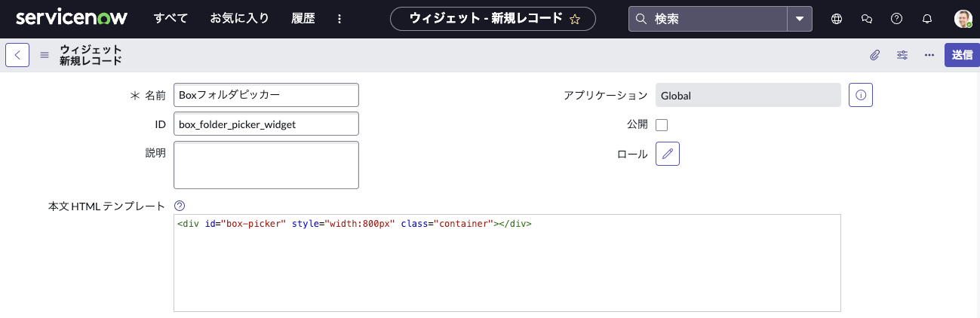Click the 送信 submit button
This screenshot has height=318, width=980.
point(962,55)
